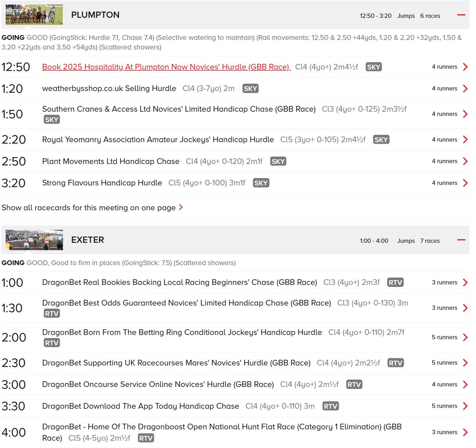The height and width of the screenshot is (448, 476).
Task: Click the 2:20 race time
Action: (x=14, y=140)
